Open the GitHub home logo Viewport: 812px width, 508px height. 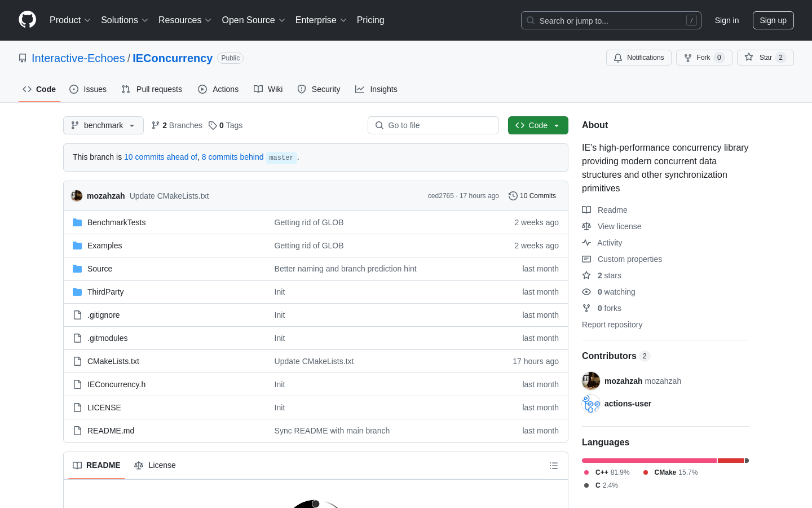coord(27,20)
